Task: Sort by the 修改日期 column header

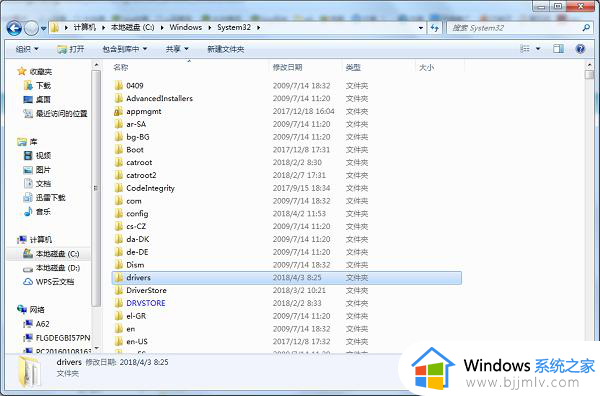Action: [287, 67]
